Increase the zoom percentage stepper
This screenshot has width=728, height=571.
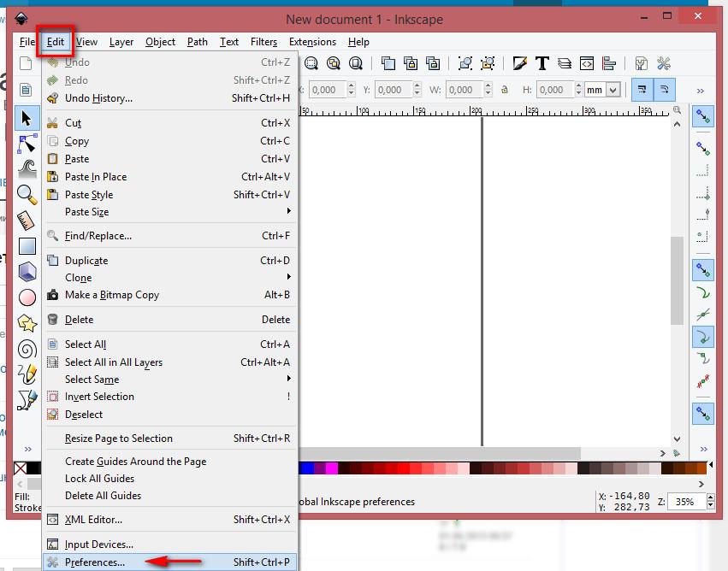(x=710, y=497)
